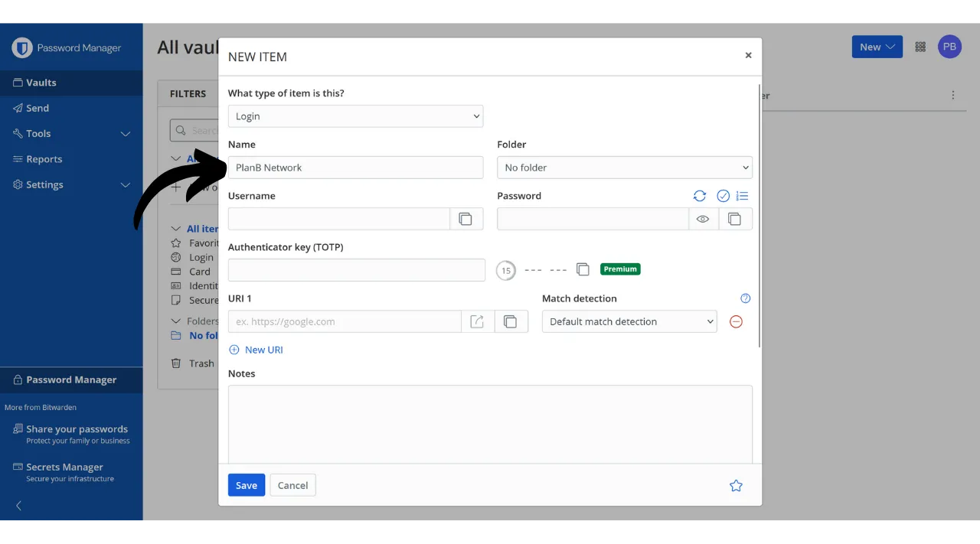The height and width of the screenshot is (544, 980).
Task: Click the generate password refresh icon
Action: click(700, 196)
